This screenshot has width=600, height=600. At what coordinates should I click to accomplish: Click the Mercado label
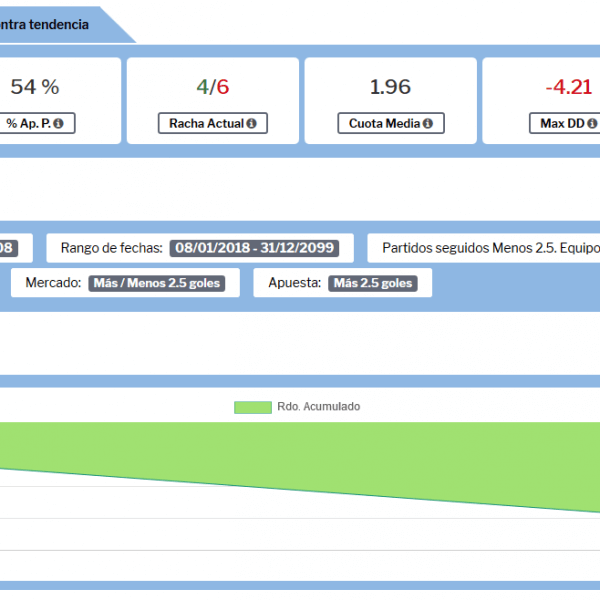[x=53, y=283]
